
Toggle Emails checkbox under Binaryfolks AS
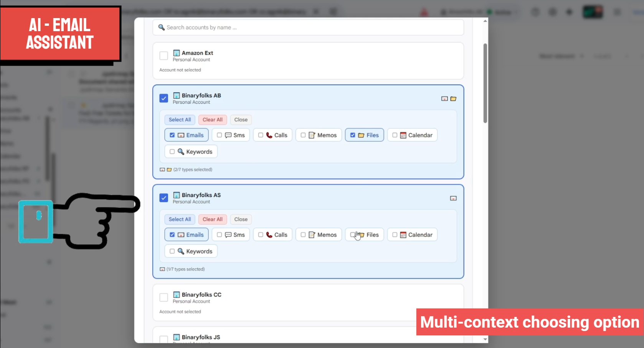pos(172,235)
